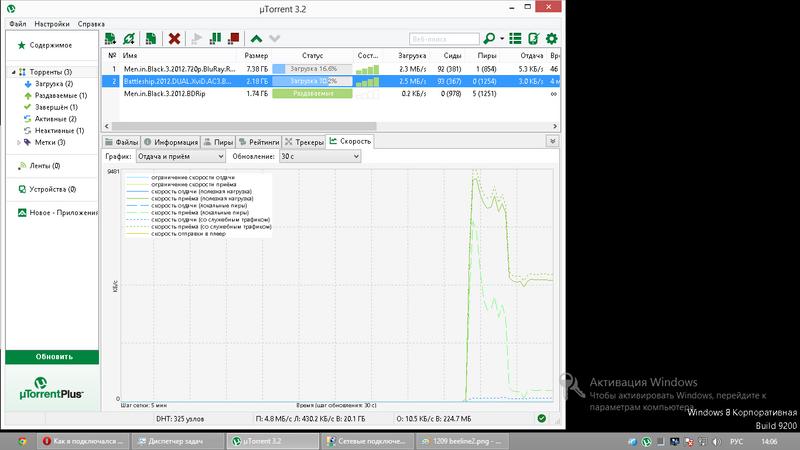Click the Create New Torrent icon

tap(151, 38)
